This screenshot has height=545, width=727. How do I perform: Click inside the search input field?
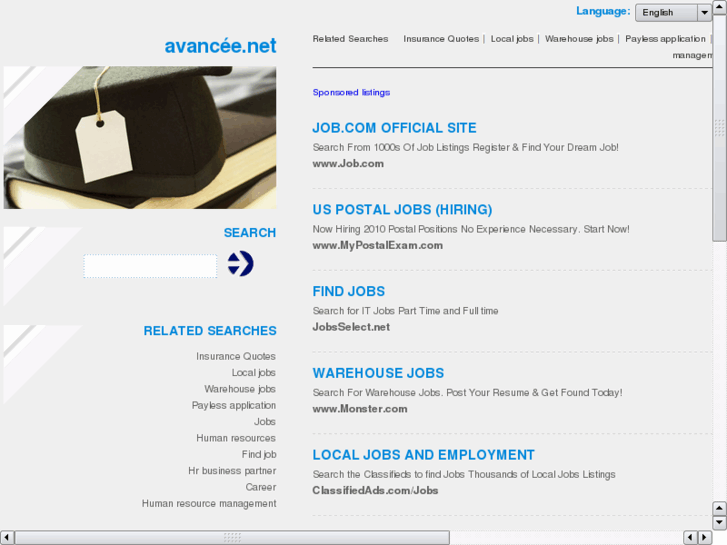(150, 266)
